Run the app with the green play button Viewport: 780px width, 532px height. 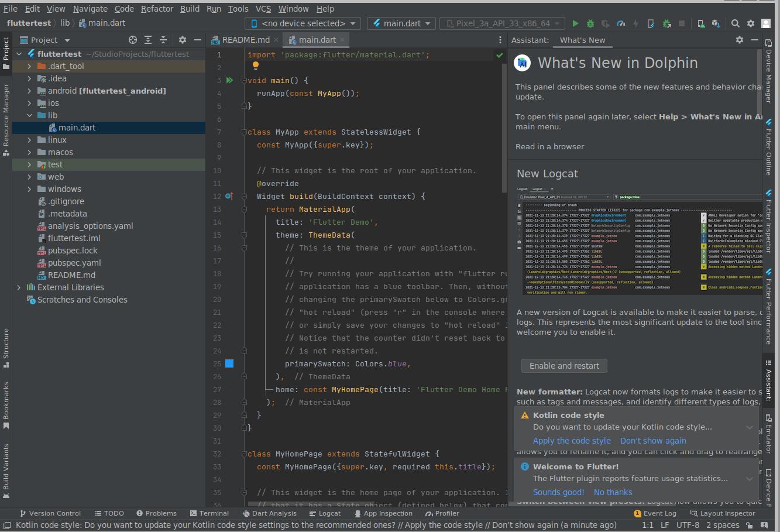pos(575,23)
